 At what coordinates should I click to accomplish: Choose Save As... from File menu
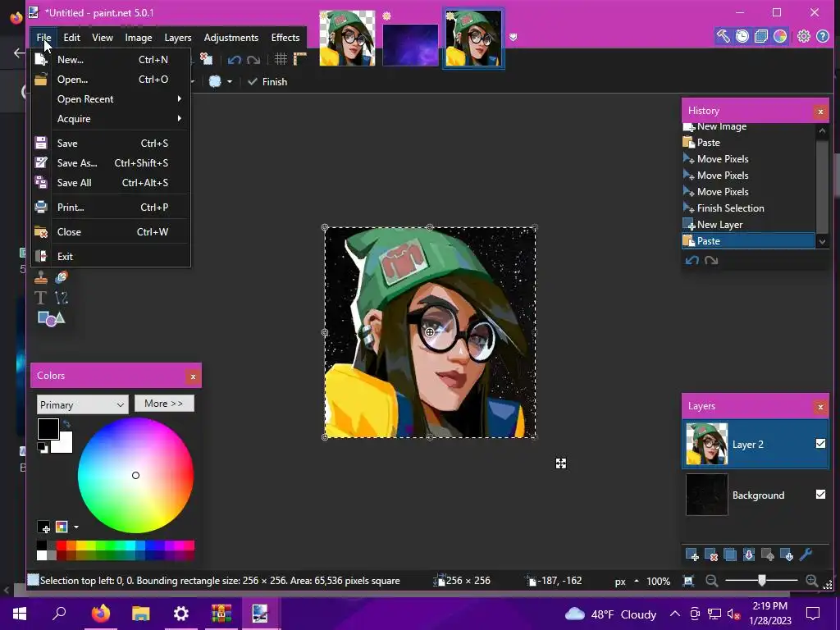111,163
